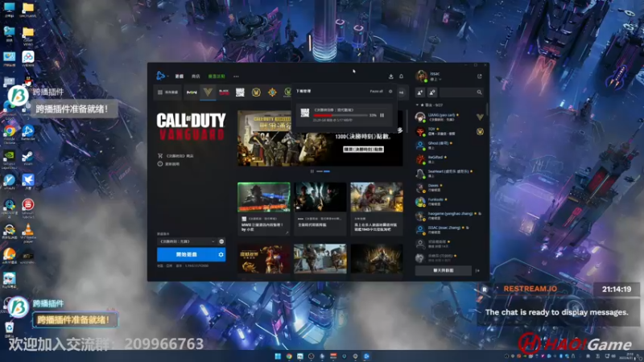Open the Google Chrome desktop shortcut
644x362 pixels.
click(x=10, y=134)
